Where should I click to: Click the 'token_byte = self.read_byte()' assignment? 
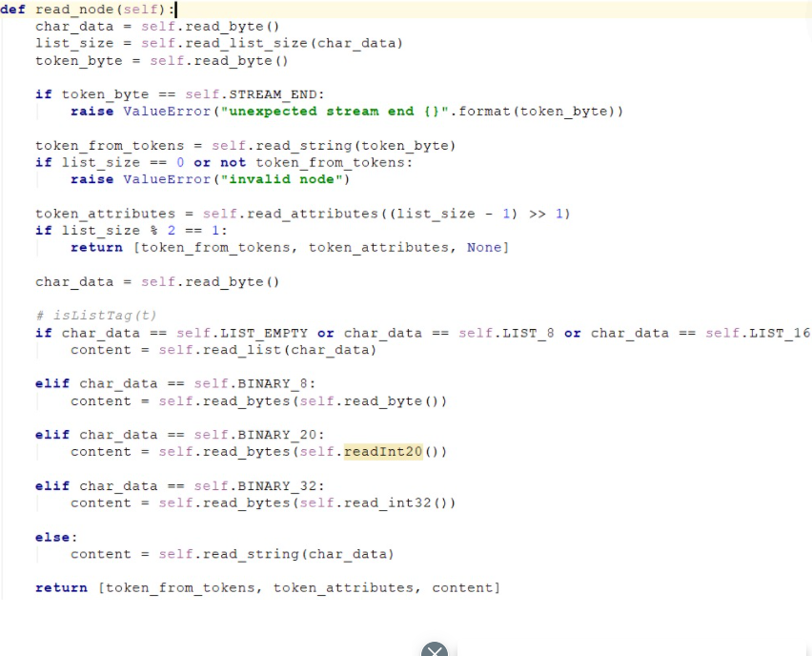tap(162, 61)
